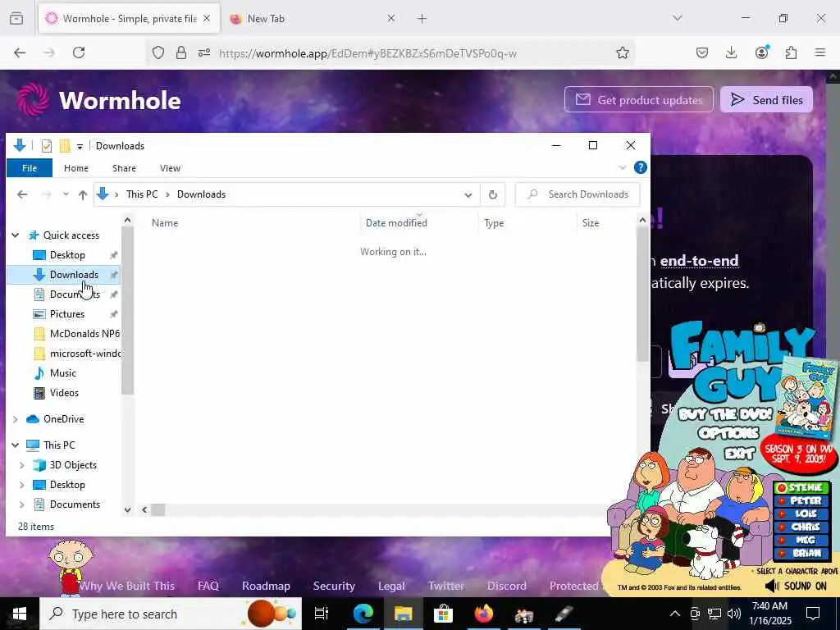
Task: Open the Firefox hamburger application menu
Action: (820, 52)
